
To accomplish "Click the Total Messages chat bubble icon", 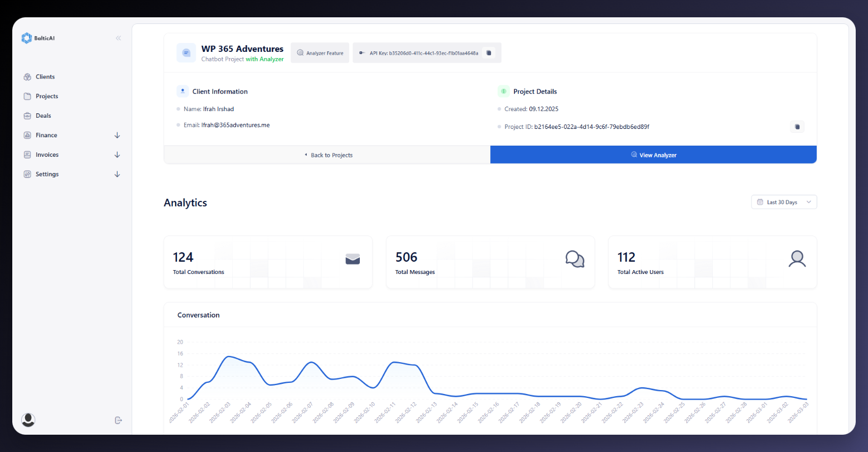I will 575,259.
